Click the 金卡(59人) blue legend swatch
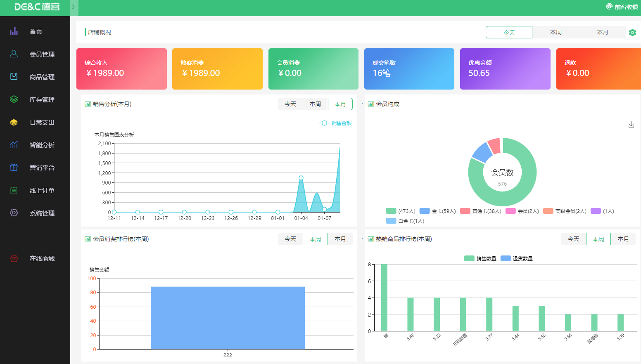Screen dimensions: 641x364 pos(425,211)
